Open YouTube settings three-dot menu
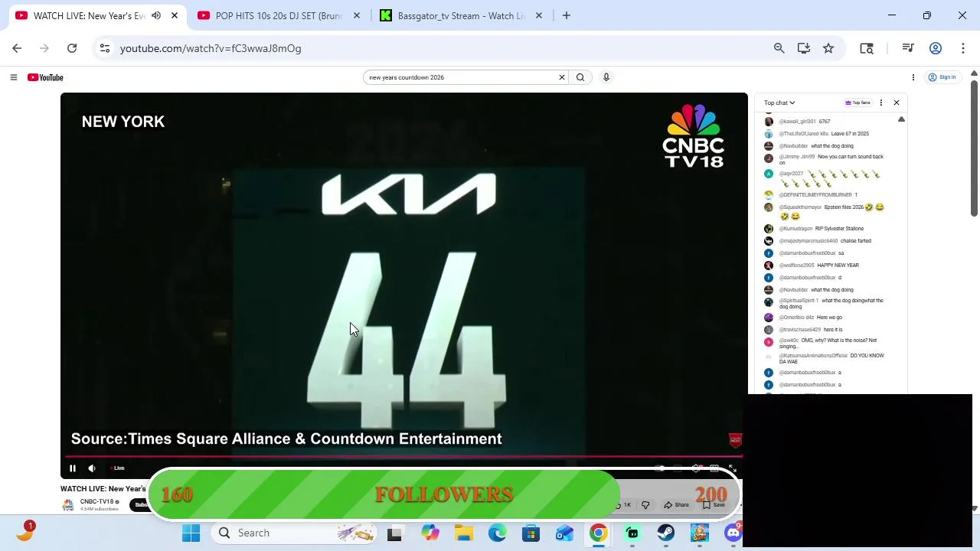Viewport: 980px width, 551px height. tap(913, 77)
